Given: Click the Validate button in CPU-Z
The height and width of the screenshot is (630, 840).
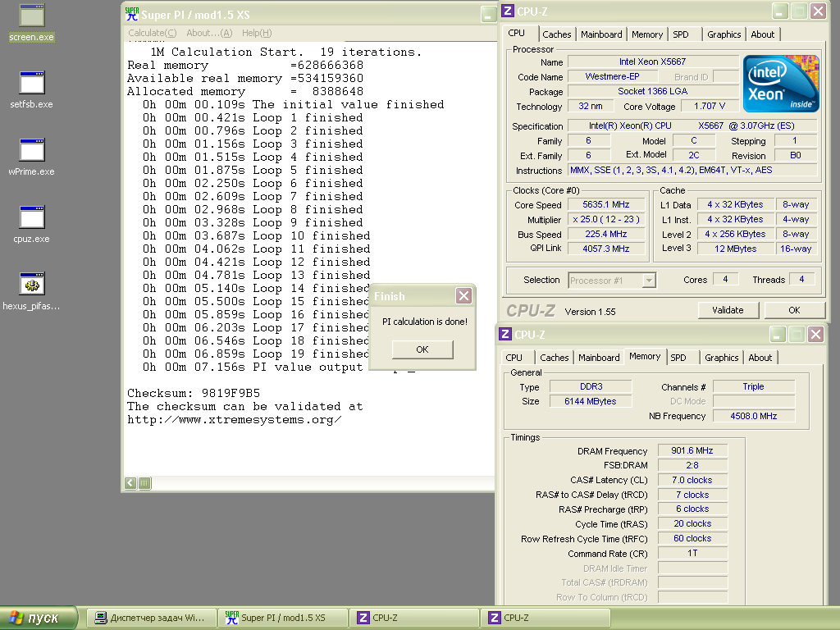Looking at the screenshot, I should (728, 310).
